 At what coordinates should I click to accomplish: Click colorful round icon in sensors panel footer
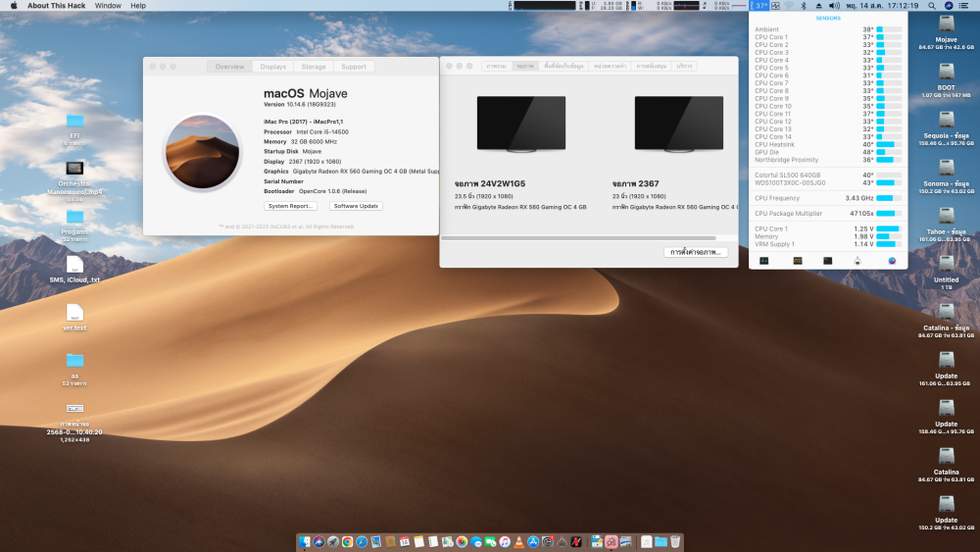tap(892, 261)
